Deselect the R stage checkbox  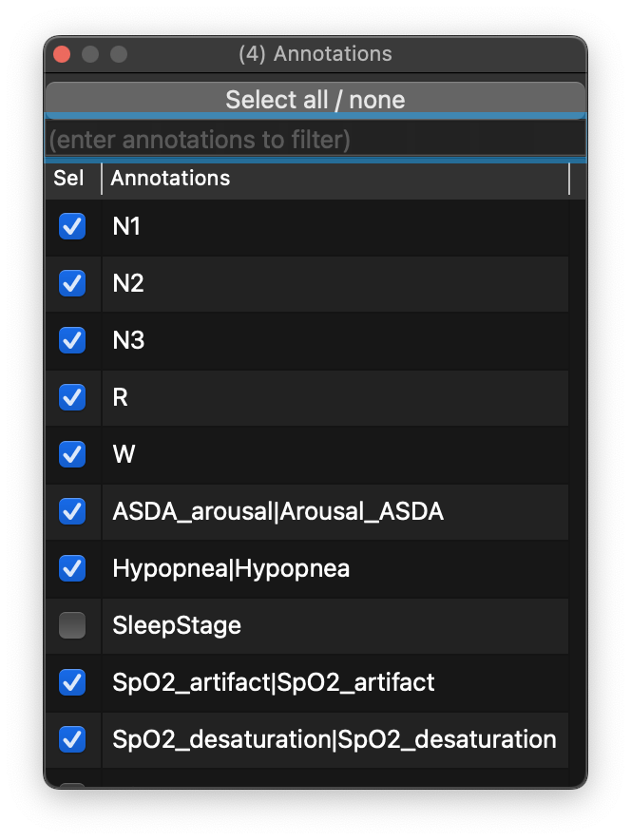pyautogui.click(x=72, y=397)
